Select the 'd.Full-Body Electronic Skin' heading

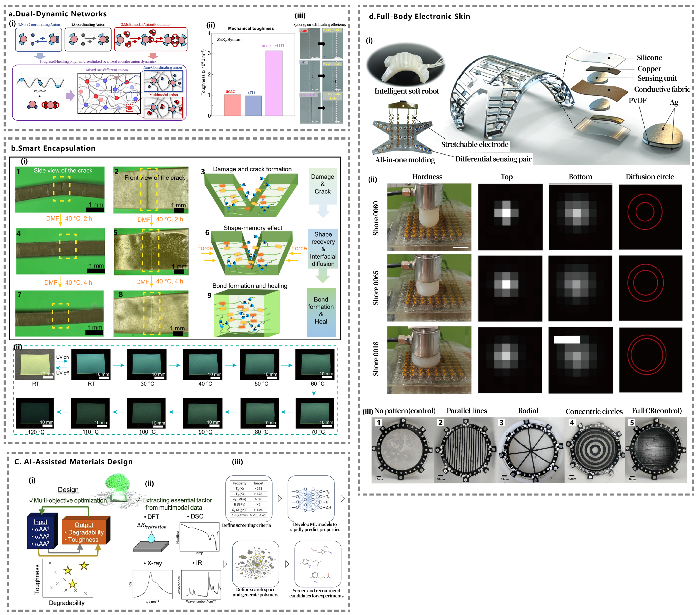pyautogui.click(x=420, y=16)
